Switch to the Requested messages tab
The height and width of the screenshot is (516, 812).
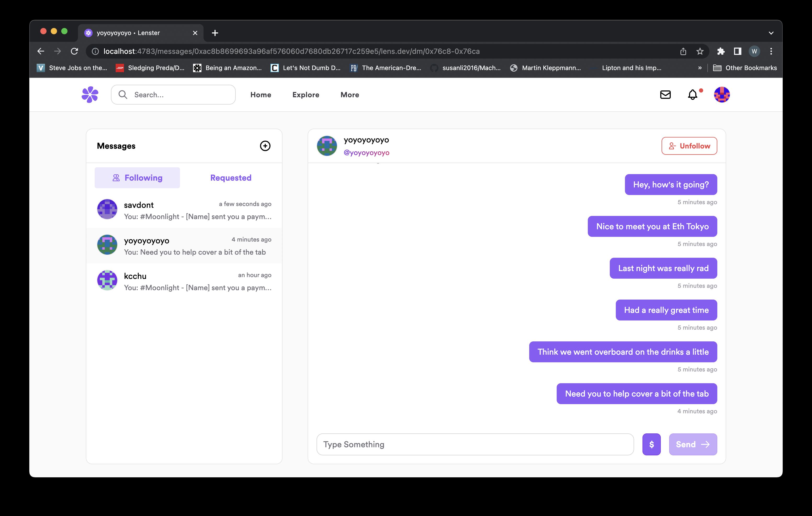point(230,177)
